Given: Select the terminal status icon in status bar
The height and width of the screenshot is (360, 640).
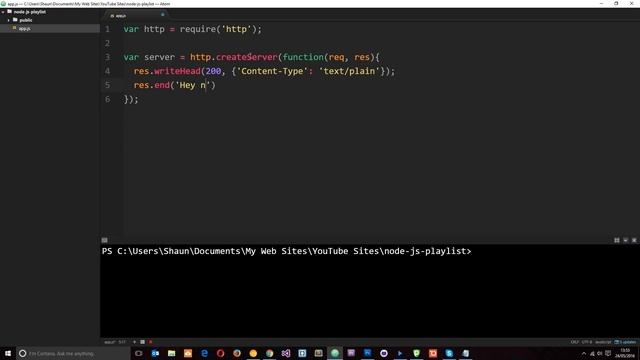Looking at the screenshot, I should (x=142, y=342).
